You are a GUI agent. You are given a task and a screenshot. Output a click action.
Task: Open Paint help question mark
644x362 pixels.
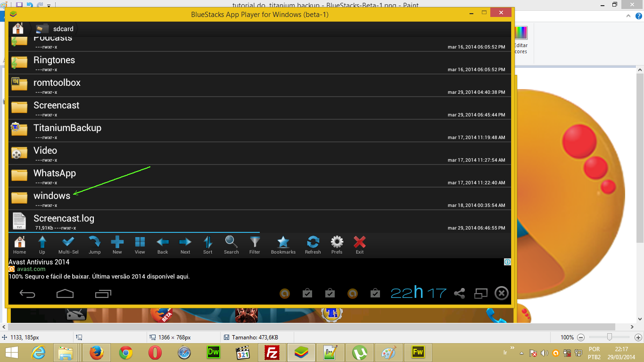click(x=638, y=16)
